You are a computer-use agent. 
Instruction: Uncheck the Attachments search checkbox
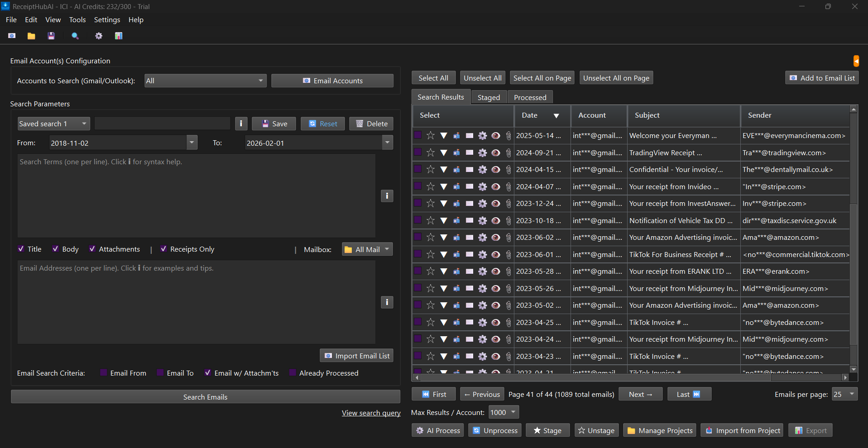[x=92, y=249]
